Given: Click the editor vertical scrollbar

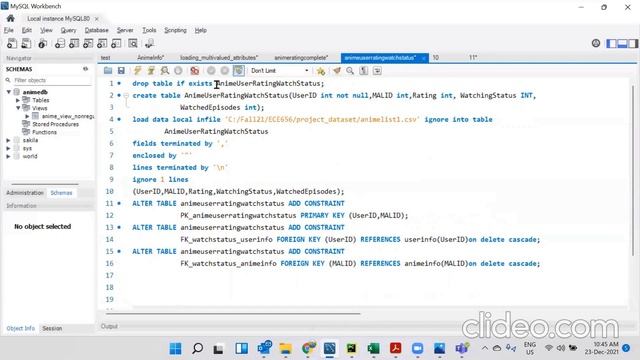Looking at the screenshot, I should coord(633,171).
